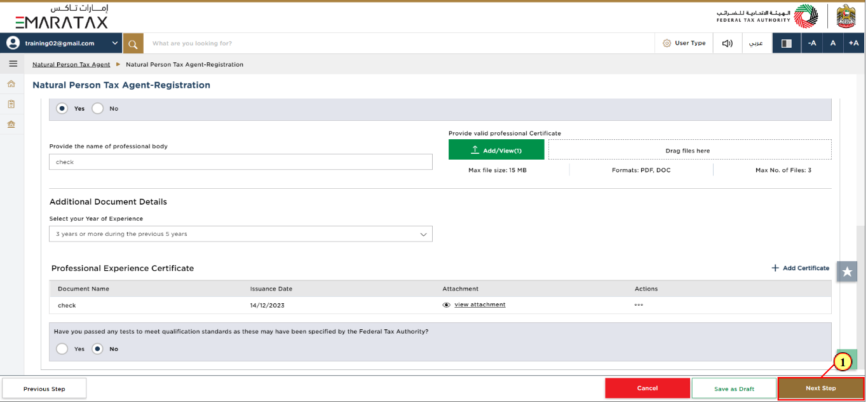Screen dimensions: 868x405
Task: Click the Save as Draft button
Action: tap(734, 388)
